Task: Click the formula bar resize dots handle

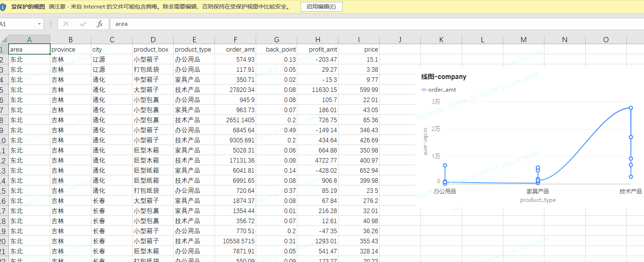Action: pyautogui.click(x=51, y=24)
